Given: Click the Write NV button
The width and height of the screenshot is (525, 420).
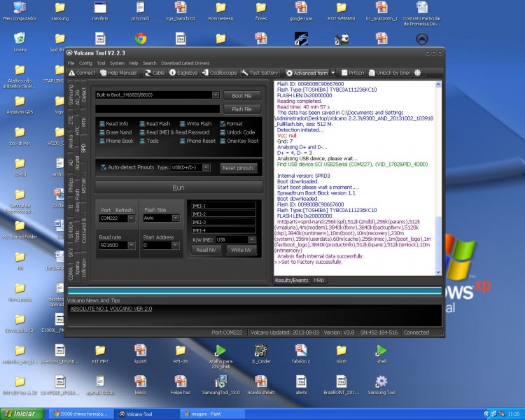Looking at the screenshot, I should tap(241, 250).
